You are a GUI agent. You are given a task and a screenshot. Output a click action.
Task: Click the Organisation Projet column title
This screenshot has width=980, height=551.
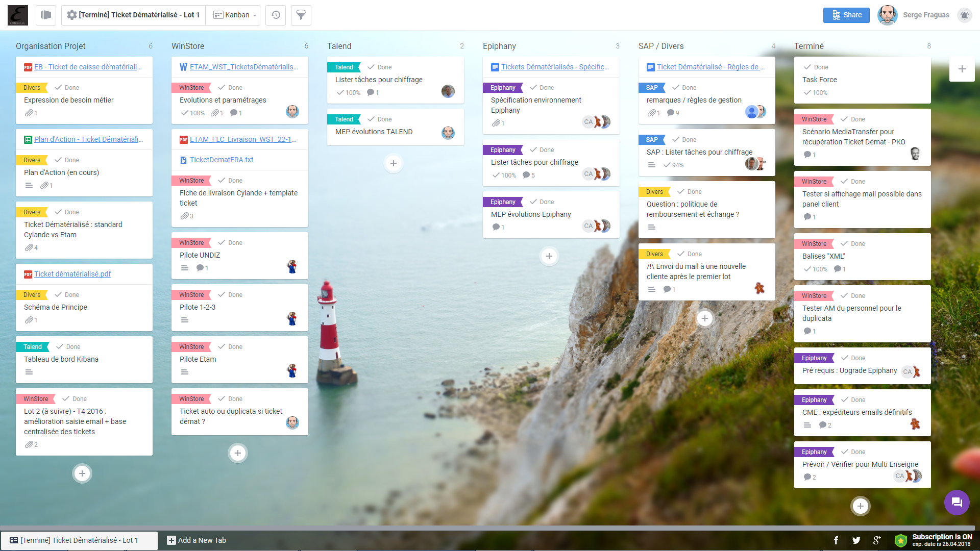(51, 46)
